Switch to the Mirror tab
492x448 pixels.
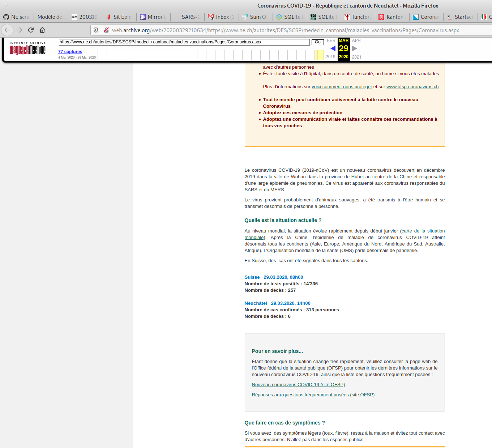tap(153, 17)
